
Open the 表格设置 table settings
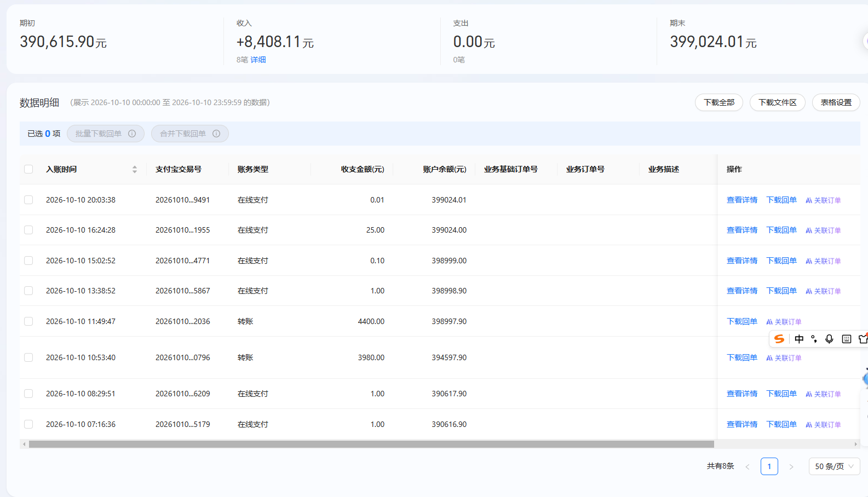836,102
